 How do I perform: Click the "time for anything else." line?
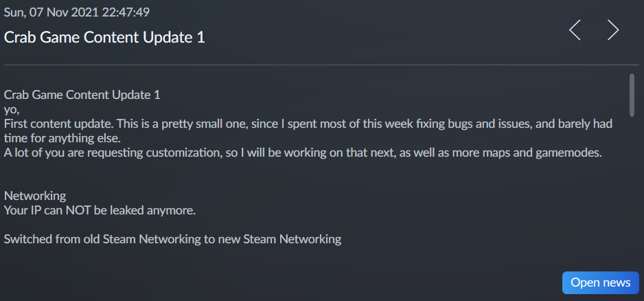click(62, 138)
